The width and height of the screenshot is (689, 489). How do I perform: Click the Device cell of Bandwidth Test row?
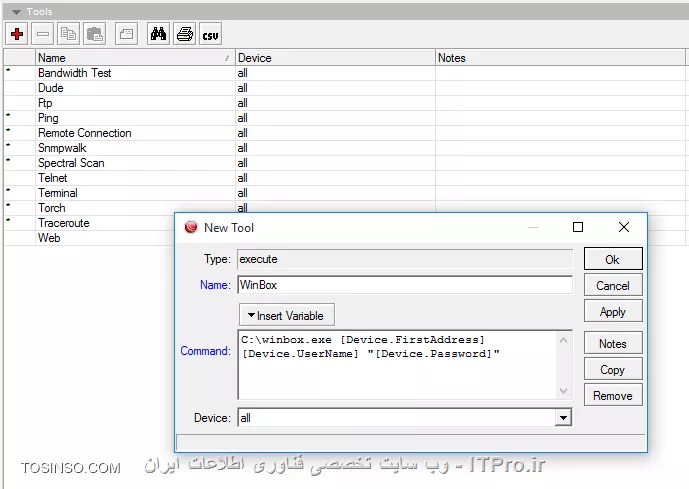pyautogui.click(x=335, y=73)
